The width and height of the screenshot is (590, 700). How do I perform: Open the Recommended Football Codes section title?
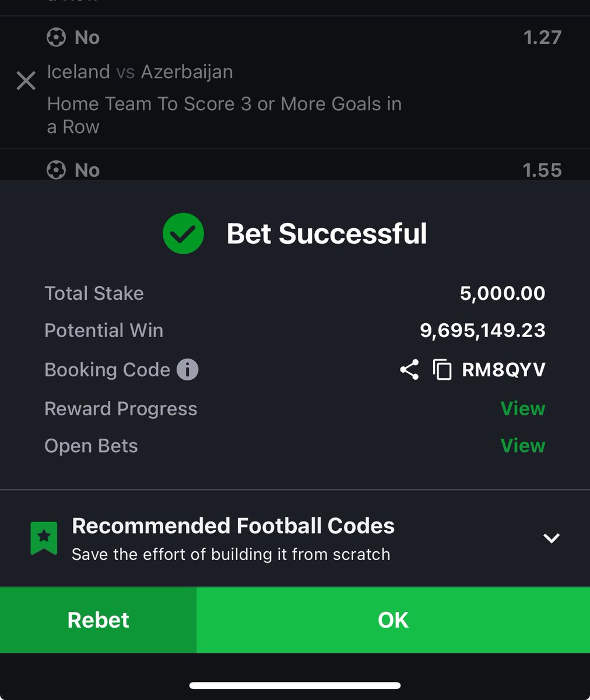[x=233, y=526]
